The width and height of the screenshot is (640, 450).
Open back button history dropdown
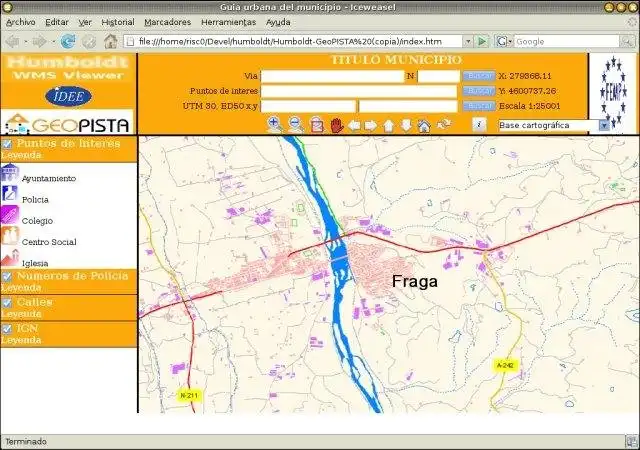[x=25, y=41]
